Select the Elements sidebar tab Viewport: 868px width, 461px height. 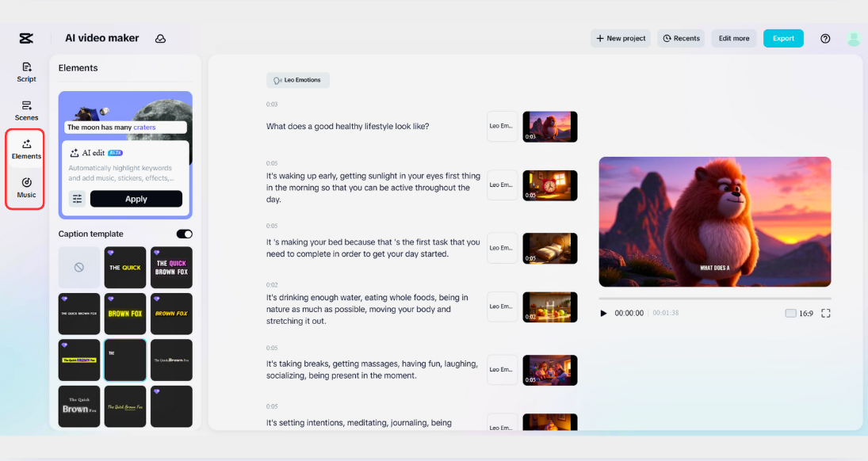(26, 150)
